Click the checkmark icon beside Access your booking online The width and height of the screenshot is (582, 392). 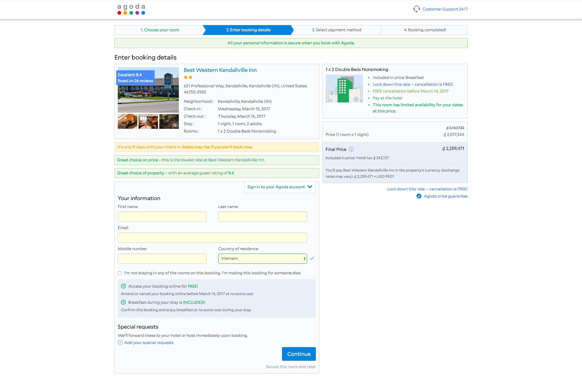(x=123, y=286)
